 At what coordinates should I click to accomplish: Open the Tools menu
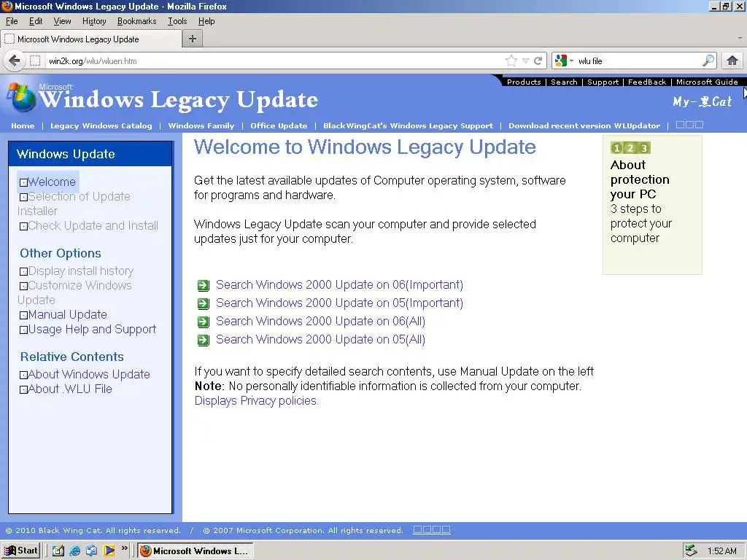[177, 21]
